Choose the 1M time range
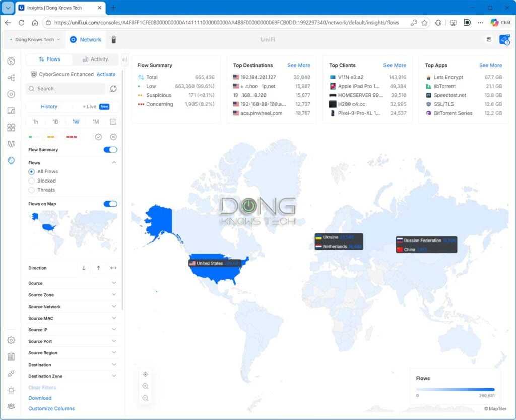 (96, 122)
